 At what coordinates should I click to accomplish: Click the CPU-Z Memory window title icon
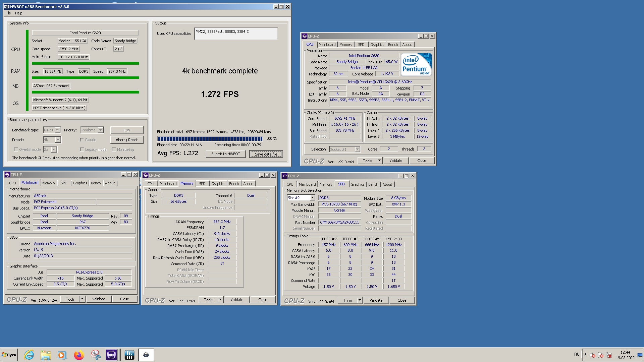pos(145,175)
